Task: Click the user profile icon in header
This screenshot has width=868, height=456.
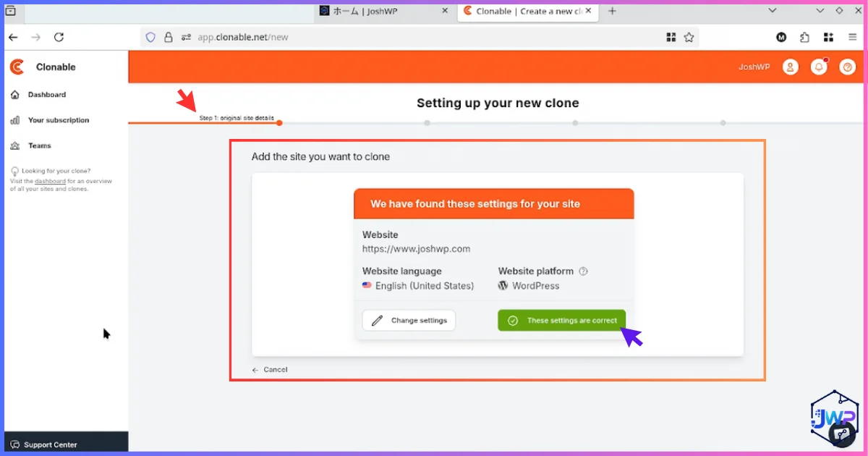Action: (x=791, y=67)
